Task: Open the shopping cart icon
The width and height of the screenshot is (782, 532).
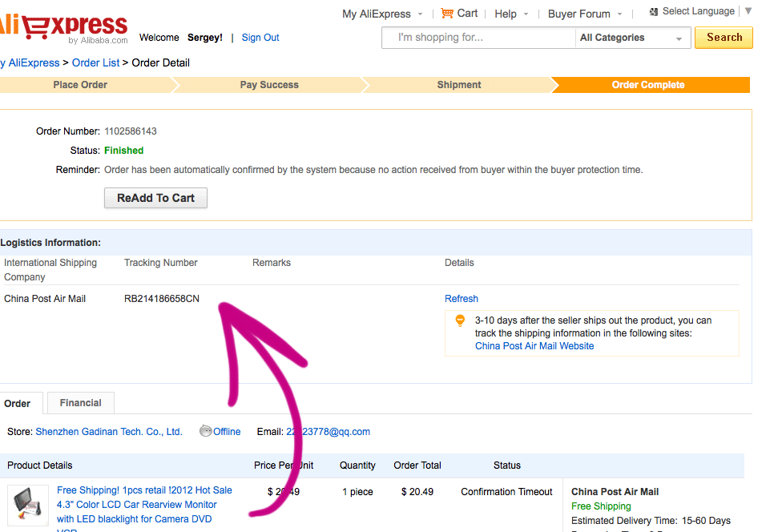Action: (x=447, y=13)
